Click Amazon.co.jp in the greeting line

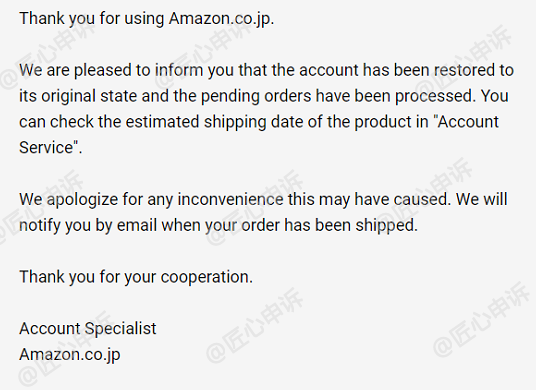(221, 19)
